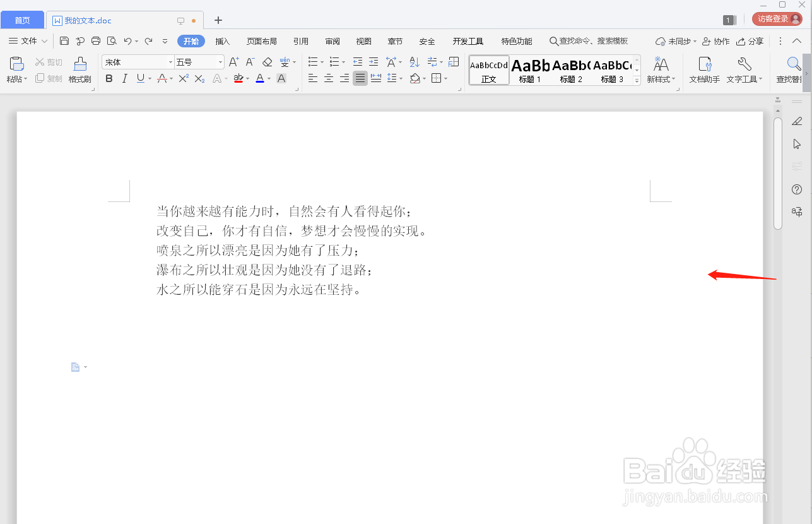Open the font size dropdown
This screenshot has width=812, height=524.
[x=219, y=61]
